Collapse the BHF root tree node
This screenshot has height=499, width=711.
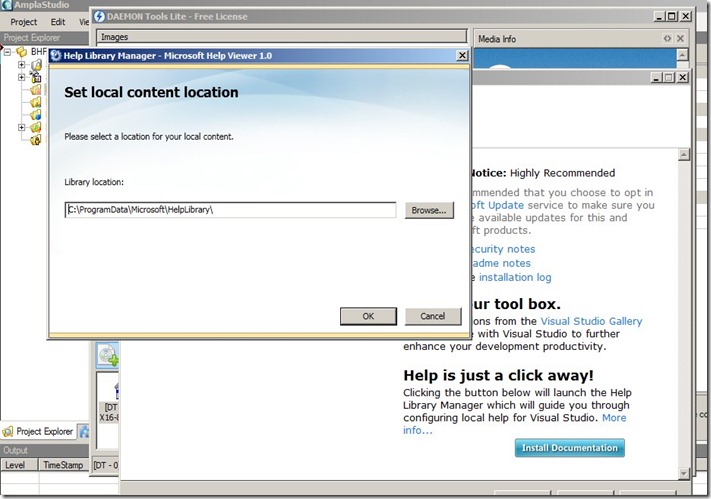(x=7, y=52)
